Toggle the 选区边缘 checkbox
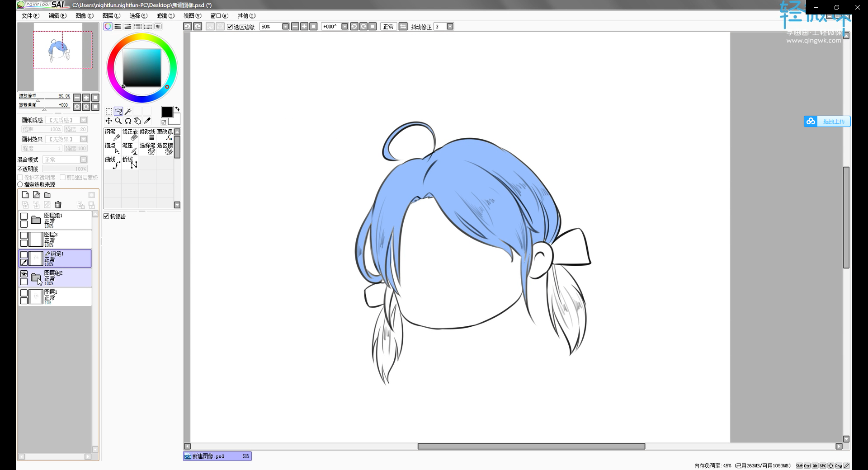The image size is (868, 470). click(x=230, y=27)
